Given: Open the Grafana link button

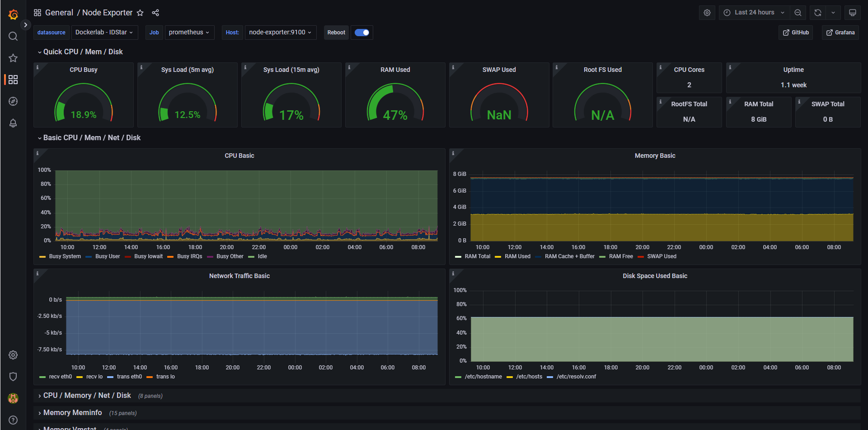Looking at the screenshot, I should pos(840,33).
